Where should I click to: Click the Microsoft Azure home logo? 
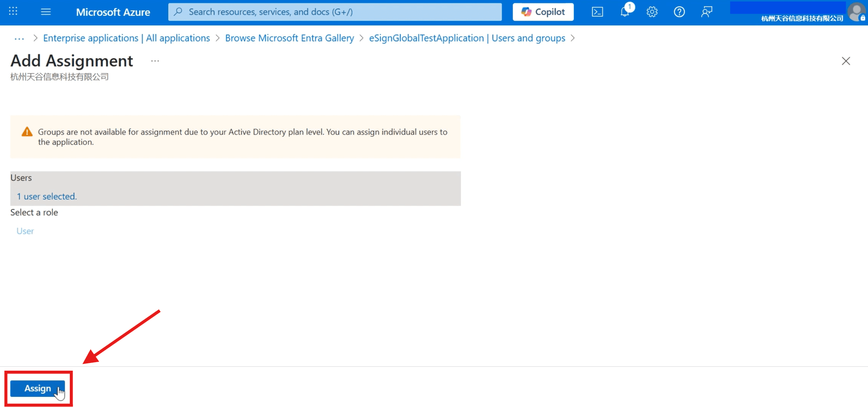click(113, 12)
